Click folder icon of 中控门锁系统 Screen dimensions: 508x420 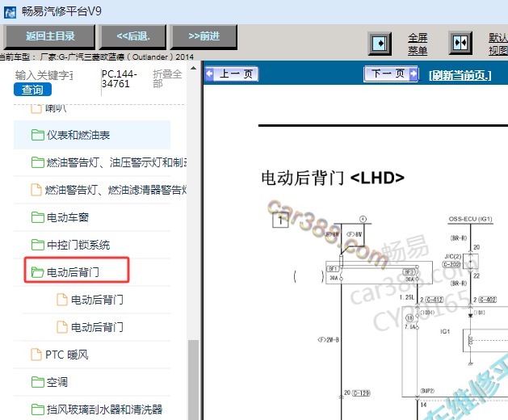[x=38, y=245]
